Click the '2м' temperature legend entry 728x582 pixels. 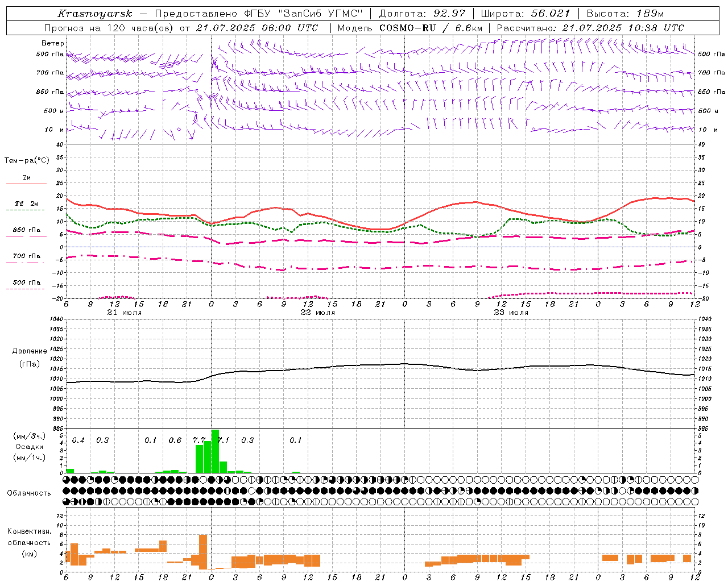pyautogui.click(x=27, y=177)
